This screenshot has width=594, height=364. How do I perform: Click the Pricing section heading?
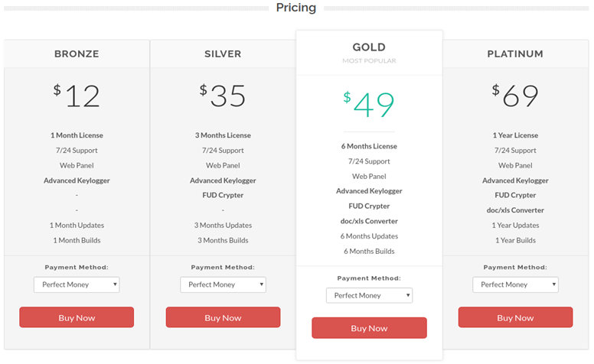click(296, 8)
